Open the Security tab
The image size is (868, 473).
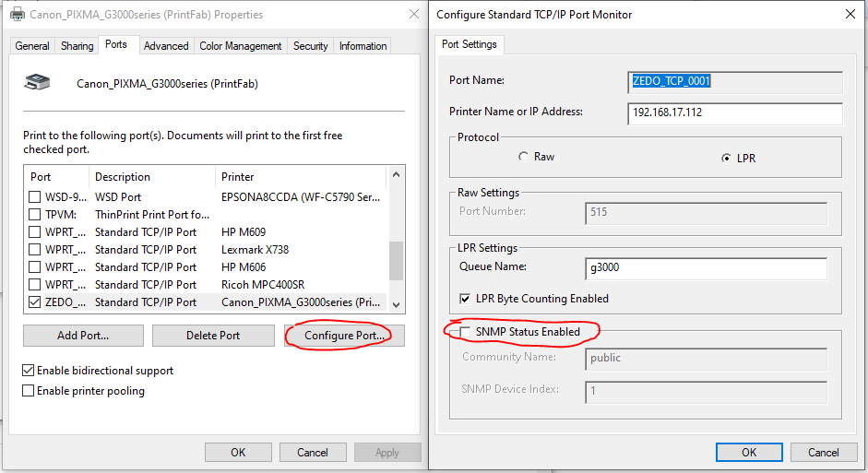coord(310,46)
